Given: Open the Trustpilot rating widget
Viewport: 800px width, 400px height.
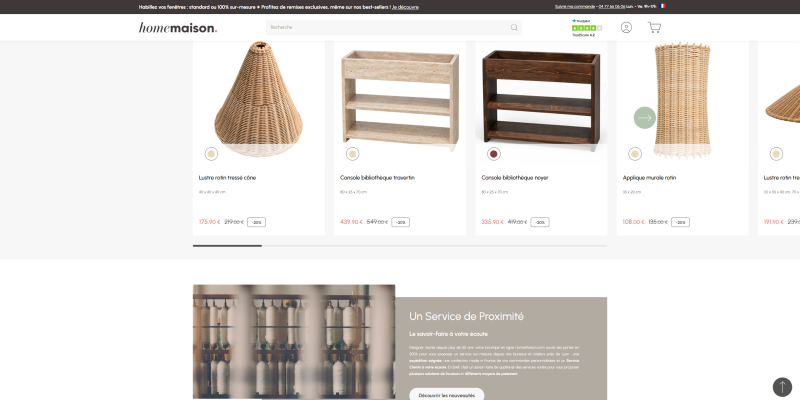Looking at the screenshot, I should coord(587,28).
